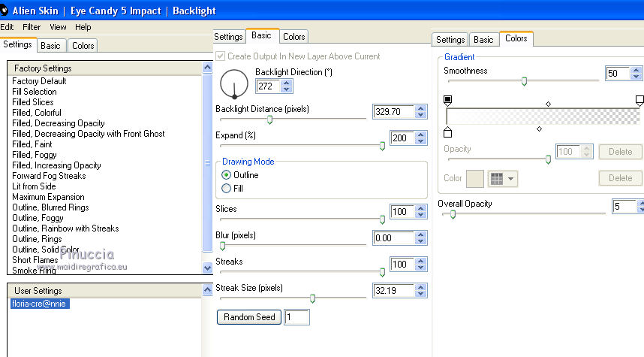Click the Smoothness slider handle
This screenshot has height=357, width=644.
524,81
